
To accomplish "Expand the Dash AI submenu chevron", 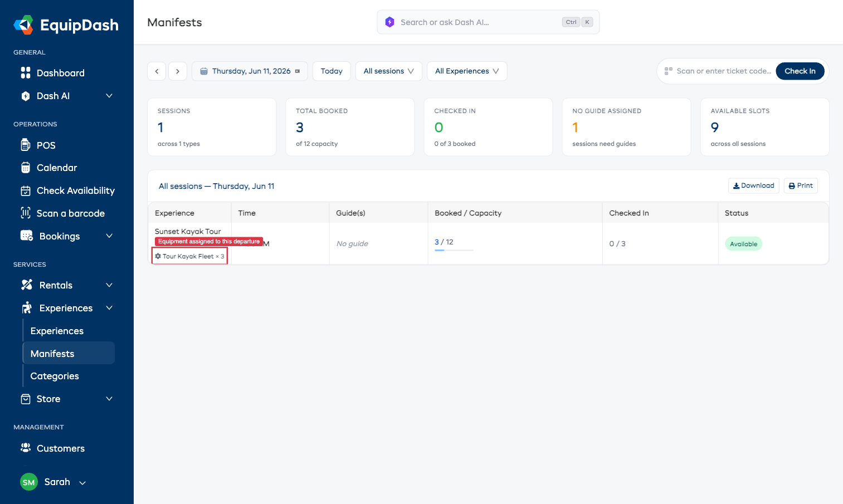I will point(109,96).
